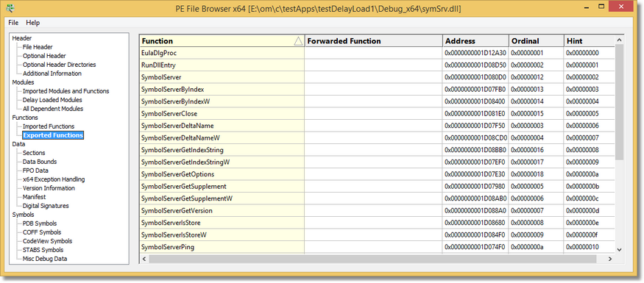Click ordinal 0x00000012 cell

(x=537, y=77)
